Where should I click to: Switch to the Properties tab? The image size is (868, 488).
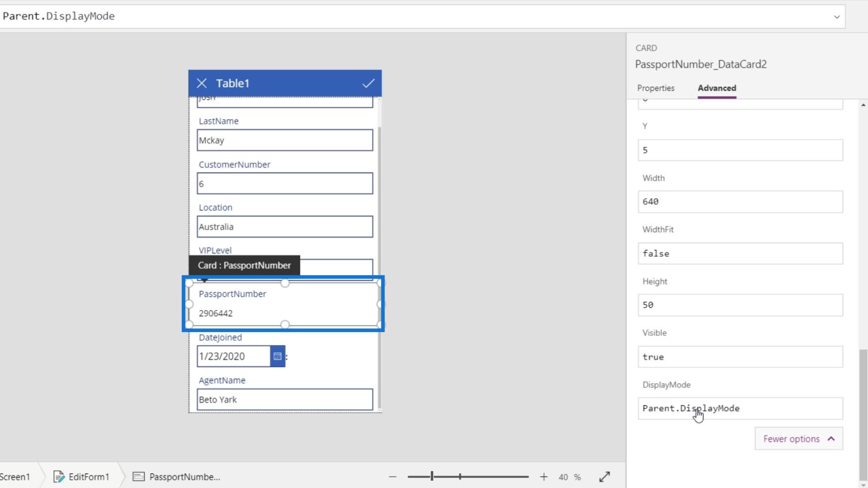pos(656,88)
